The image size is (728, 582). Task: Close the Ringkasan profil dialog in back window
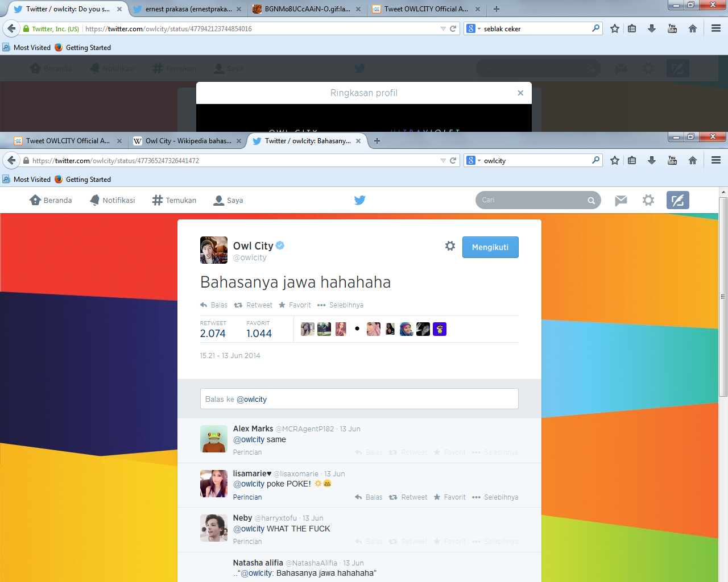520,93
